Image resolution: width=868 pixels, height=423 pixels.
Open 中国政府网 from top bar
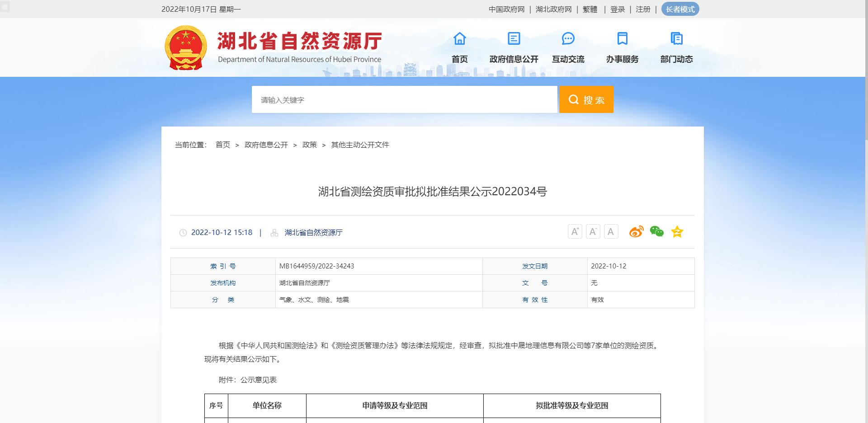[506, 9]
